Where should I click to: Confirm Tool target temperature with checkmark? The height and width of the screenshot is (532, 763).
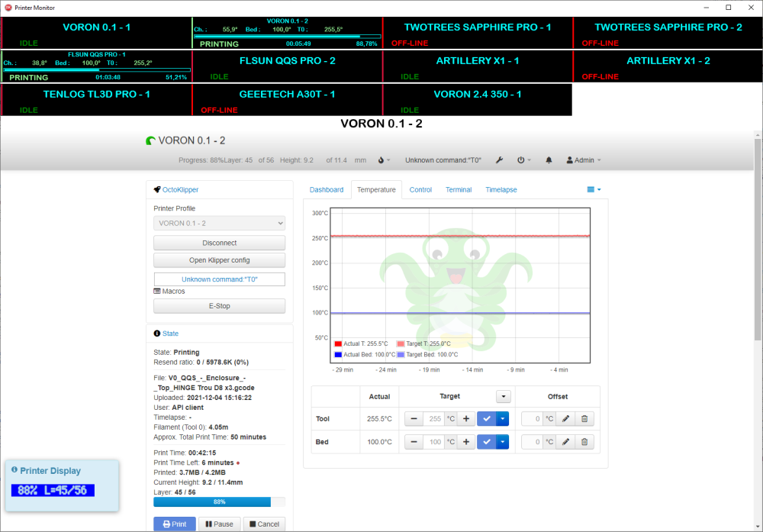click(x=487, y=418)
